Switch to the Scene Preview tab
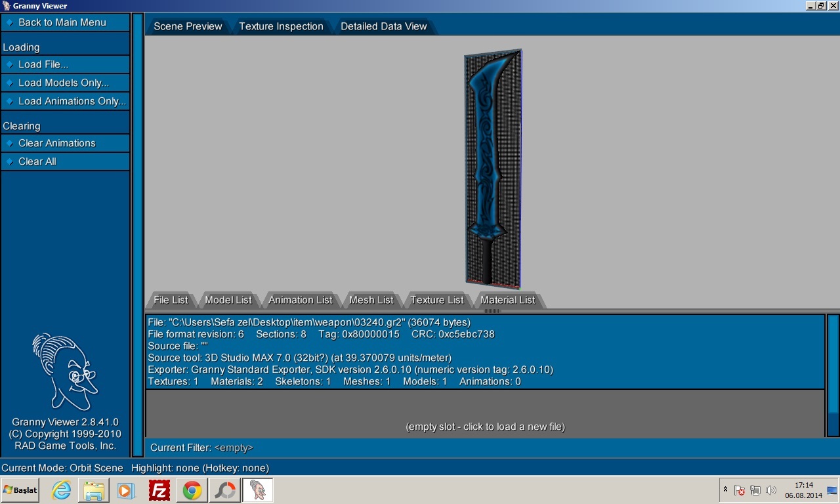This screenshot has height=504, width=840. 188,26
